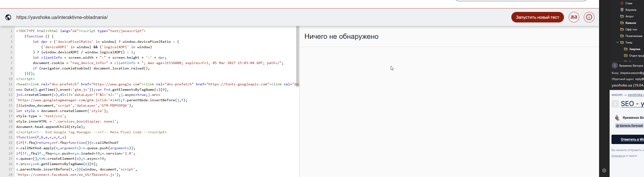Click the globe icon beside the tested URL
The width and height of the screenshot is (644, 177).
pyautogui.click(x=8, y=17)
